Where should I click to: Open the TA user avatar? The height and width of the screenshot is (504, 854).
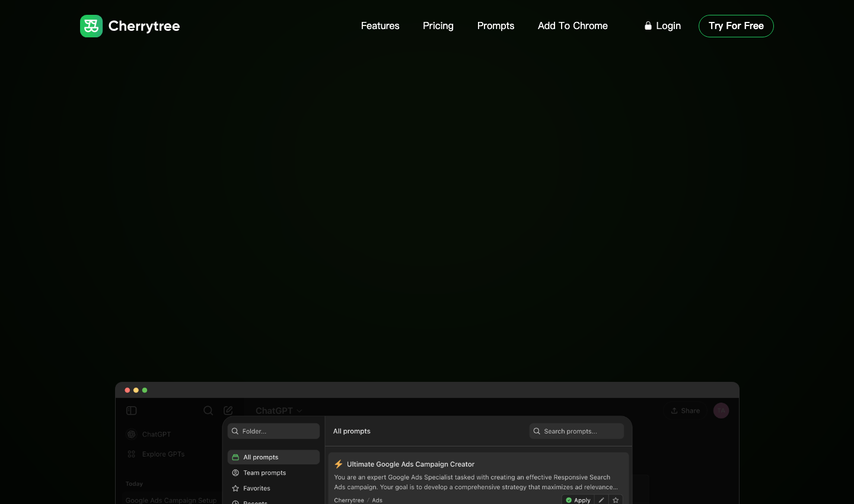pos(721,410)
